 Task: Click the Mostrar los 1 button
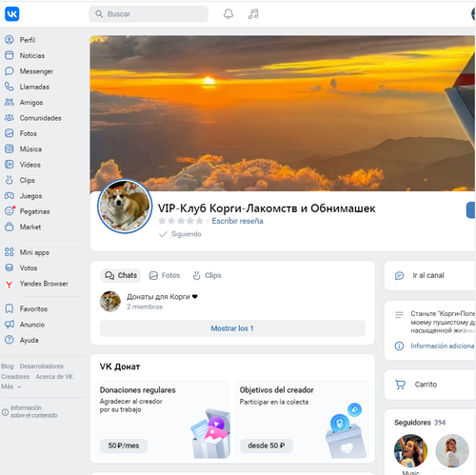pos(232,328)
